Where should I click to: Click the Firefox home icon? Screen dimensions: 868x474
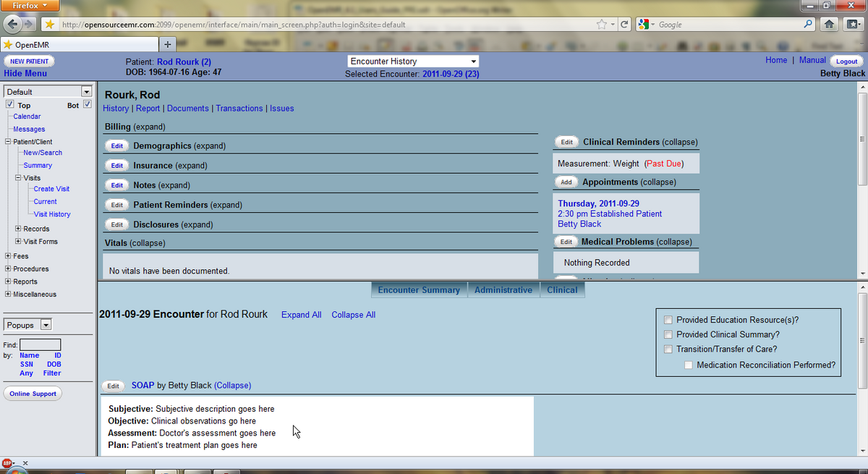(830, 25)
